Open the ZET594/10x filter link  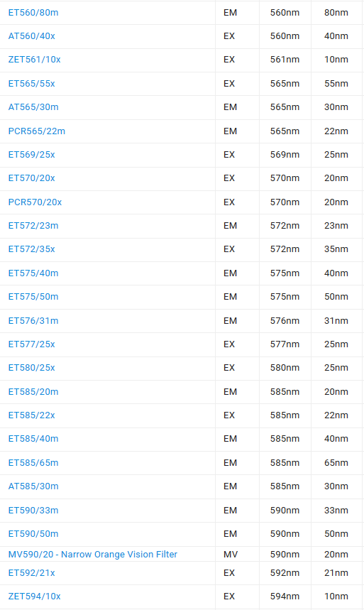[x=34, y=597]
